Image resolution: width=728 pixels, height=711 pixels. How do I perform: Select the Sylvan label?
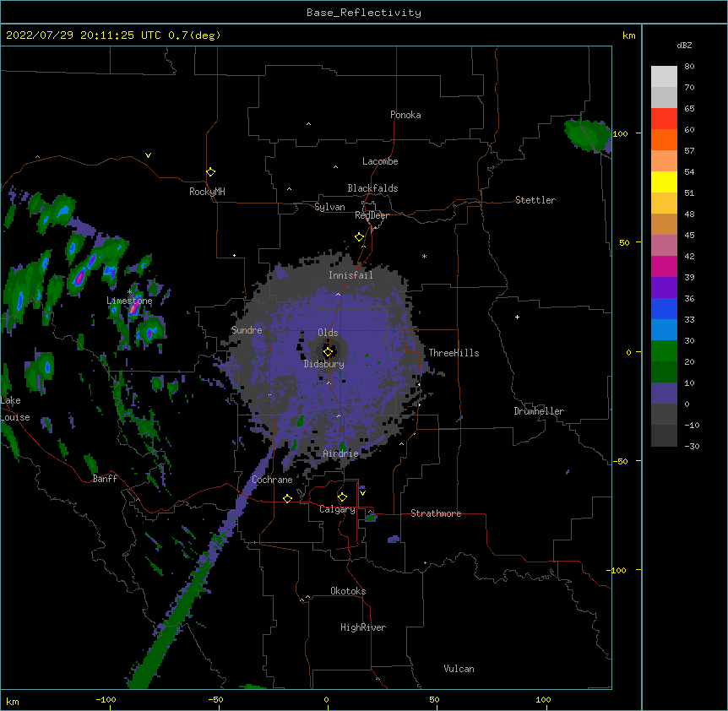coord(329,207)
